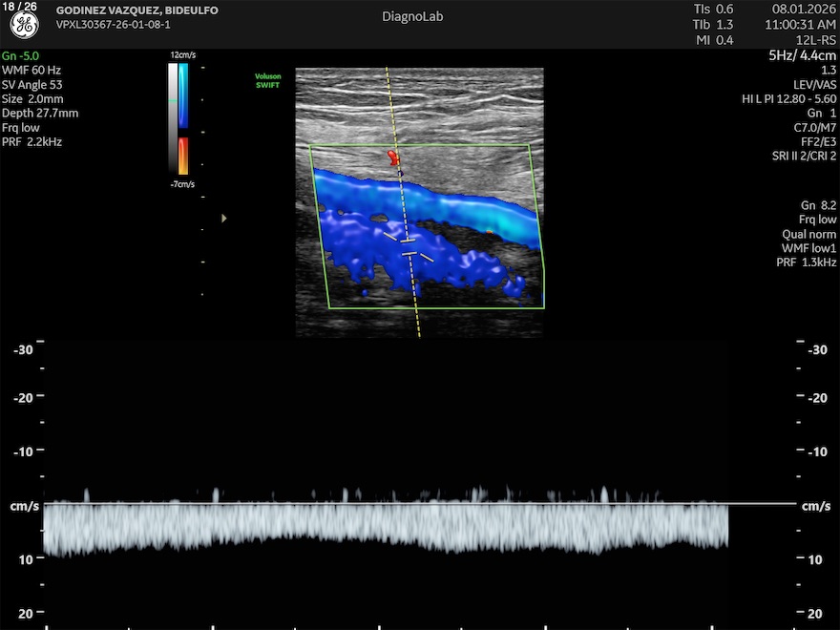Click the GE logo icon

24,25
